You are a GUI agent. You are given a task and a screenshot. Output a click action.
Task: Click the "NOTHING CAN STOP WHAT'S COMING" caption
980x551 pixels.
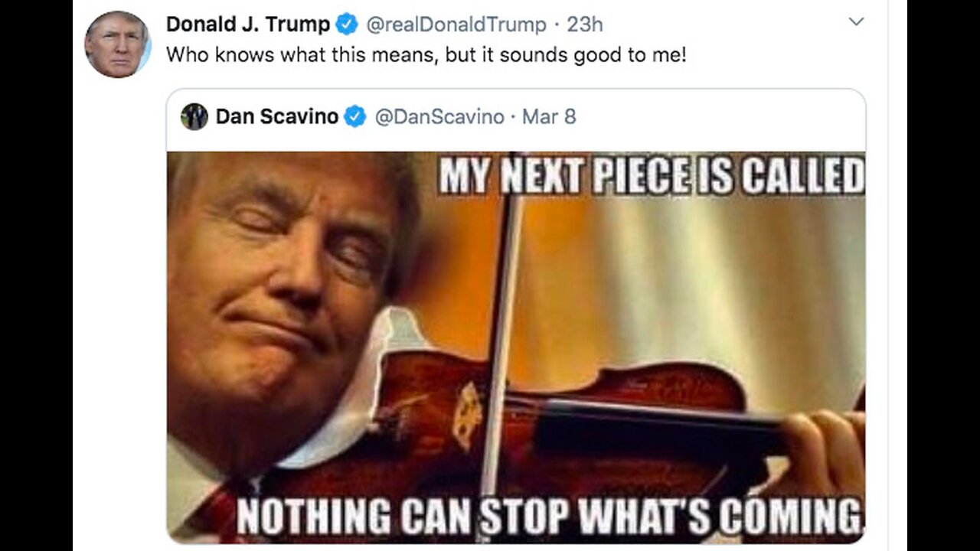click(x=548, y=517)
